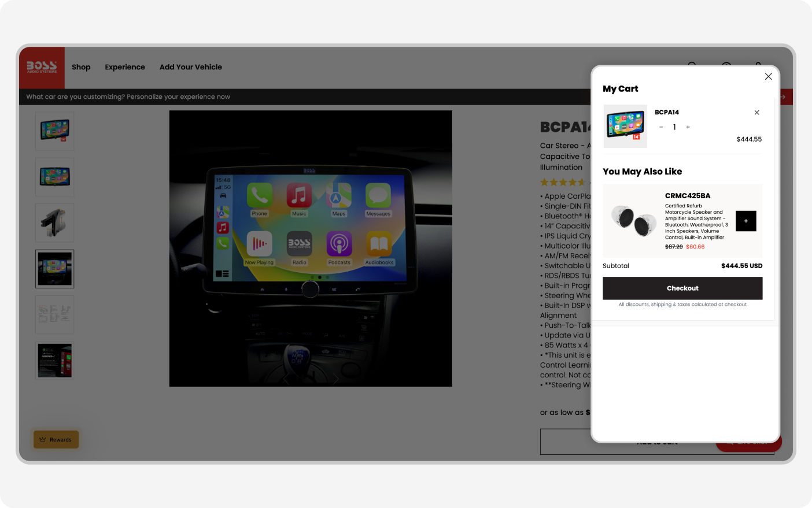The height and width of the screenshot is (508, 812).
Task: Select the second product thumbnail
Action: point(55,177)
